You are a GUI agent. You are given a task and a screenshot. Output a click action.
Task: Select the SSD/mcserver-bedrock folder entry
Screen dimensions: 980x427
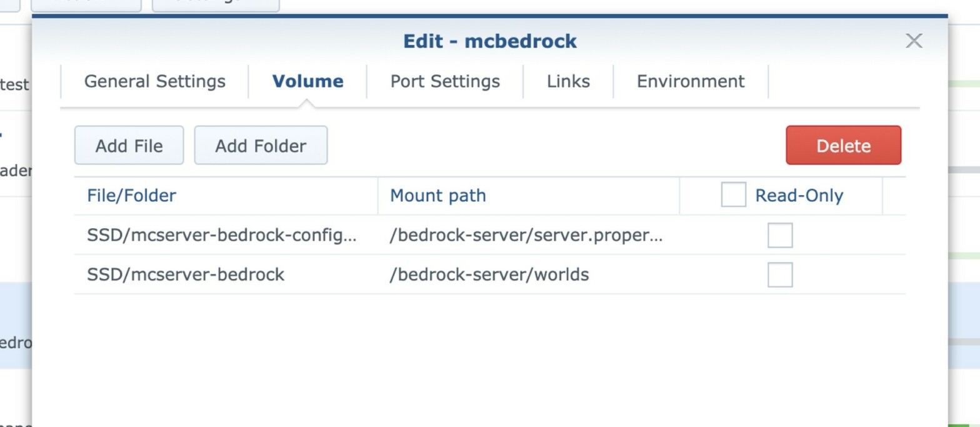pos(186,274)
